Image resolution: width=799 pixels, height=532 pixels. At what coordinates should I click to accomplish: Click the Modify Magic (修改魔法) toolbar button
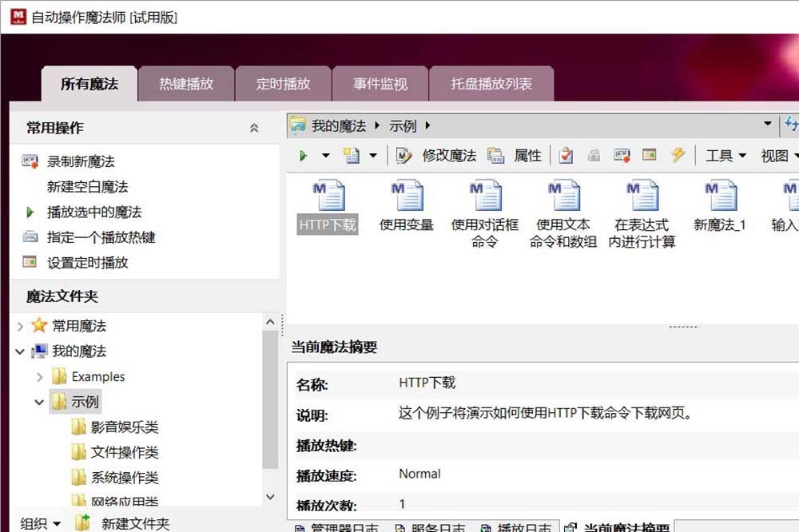pos(437,156)
